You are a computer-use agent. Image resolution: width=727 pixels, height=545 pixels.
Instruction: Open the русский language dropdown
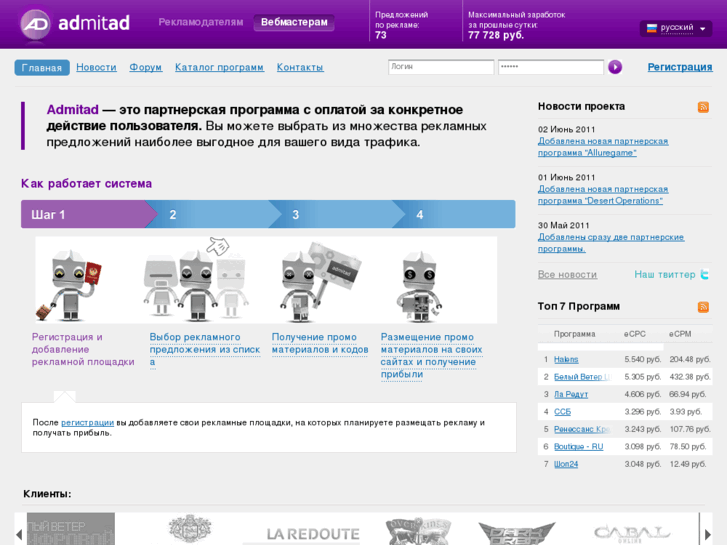tap(676, 28)
